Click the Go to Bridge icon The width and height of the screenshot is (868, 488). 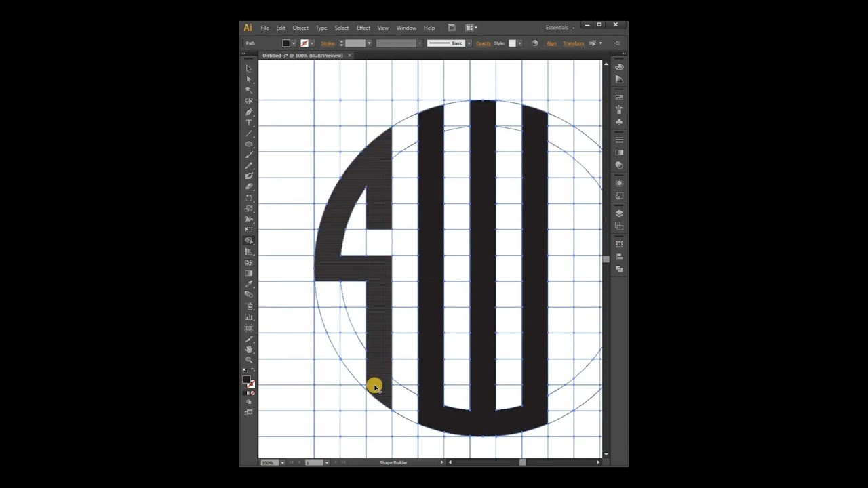(452, 28)
